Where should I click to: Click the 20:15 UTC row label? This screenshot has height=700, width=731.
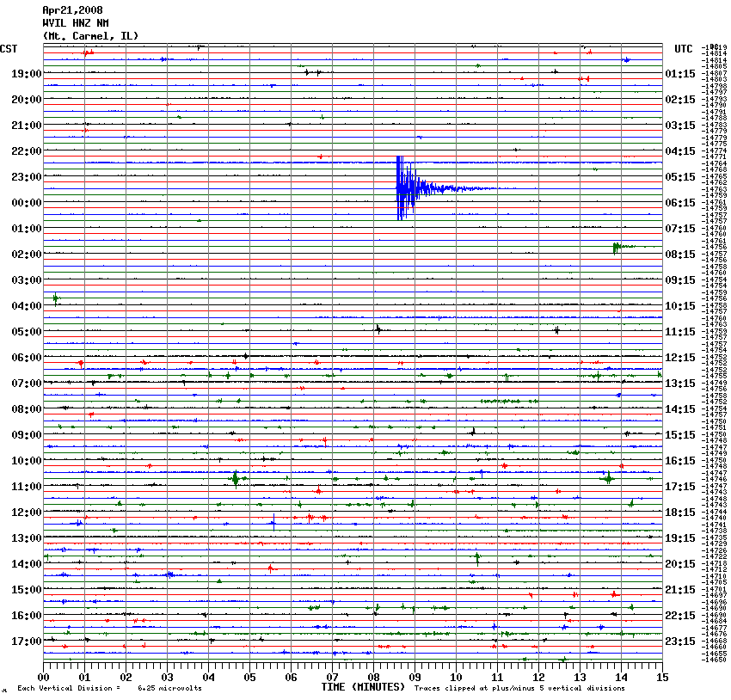tap(680, 564)
